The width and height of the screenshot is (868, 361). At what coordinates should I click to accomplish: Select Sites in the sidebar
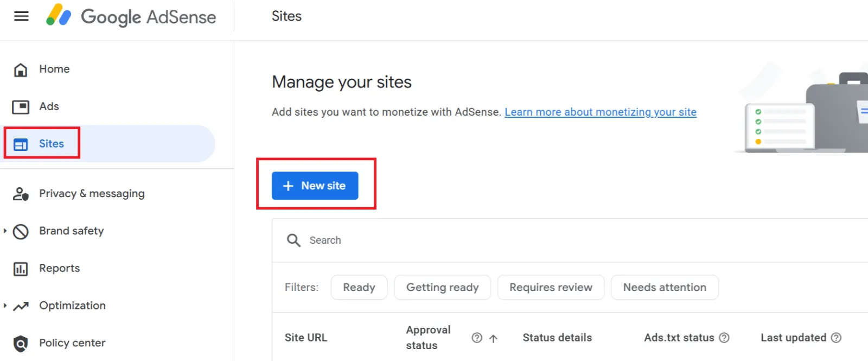point(52,144)
